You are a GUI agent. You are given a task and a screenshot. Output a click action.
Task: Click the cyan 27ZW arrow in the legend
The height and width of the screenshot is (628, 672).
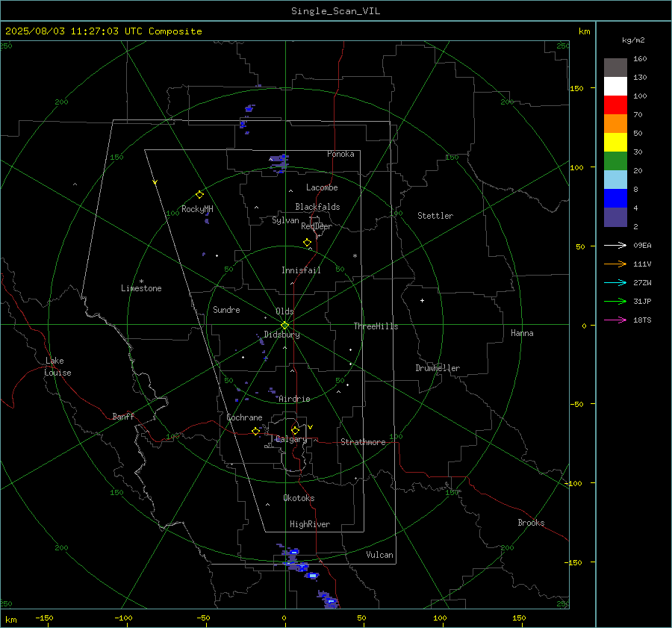click(x=615, y=282)
